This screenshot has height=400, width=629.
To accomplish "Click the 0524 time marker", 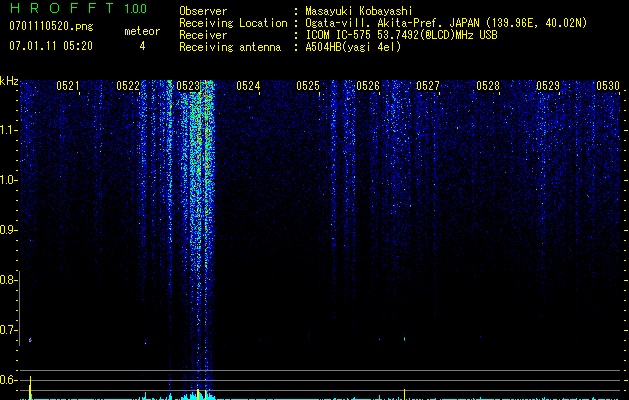I will (248, 86).
